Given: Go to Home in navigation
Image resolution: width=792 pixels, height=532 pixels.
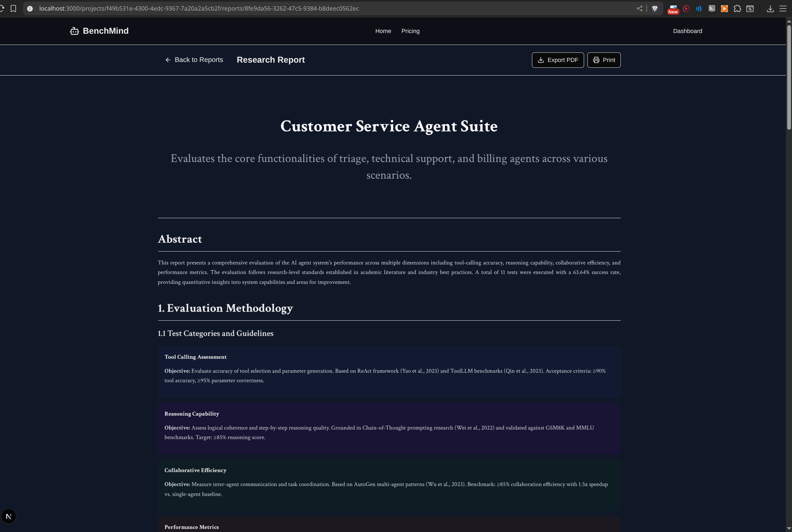Looking at the screenshot, I should (x=383, y=31).
